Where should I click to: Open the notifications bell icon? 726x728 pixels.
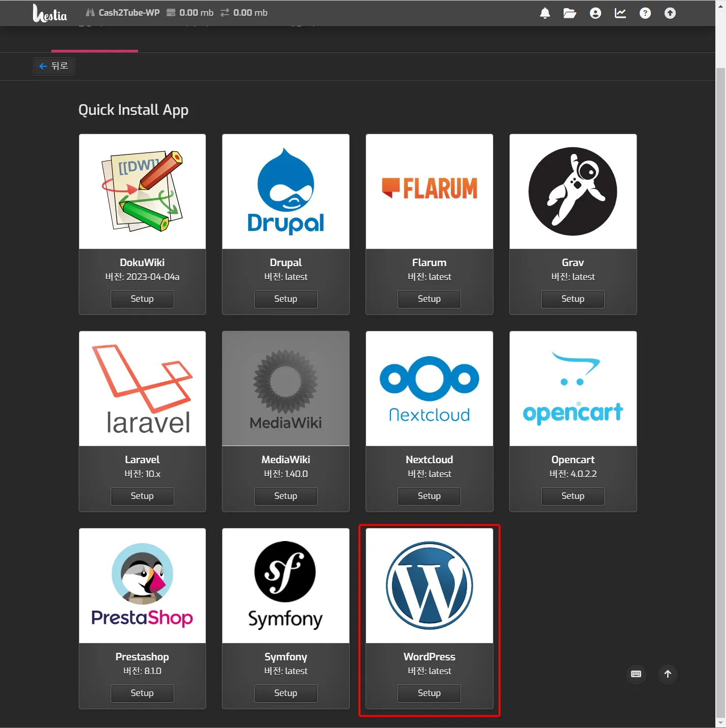click(x=545, y=13)
